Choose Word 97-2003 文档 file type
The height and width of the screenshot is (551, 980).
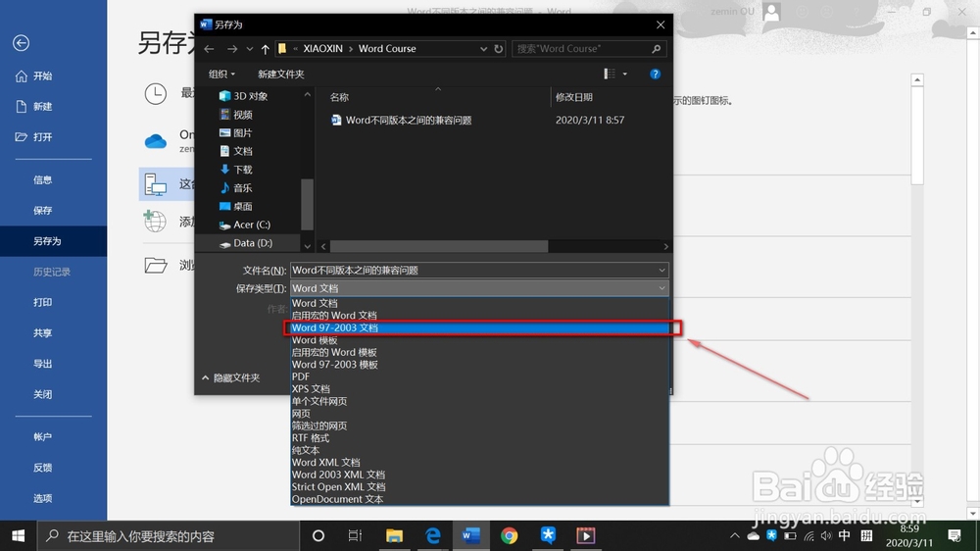(x=480, y=327)
